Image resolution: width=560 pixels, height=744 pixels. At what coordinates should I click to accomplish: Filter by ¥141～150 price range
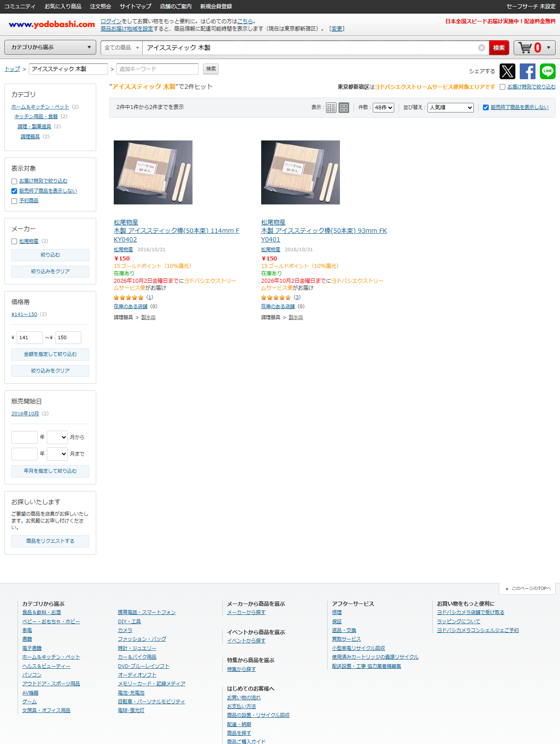click(24, 315)
